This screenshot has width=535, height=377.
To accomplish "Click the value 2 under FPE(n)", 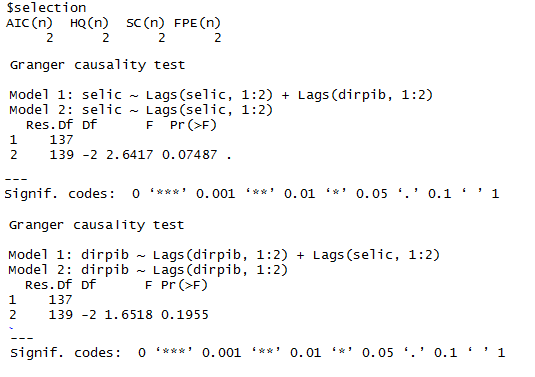I will [218, 38].
